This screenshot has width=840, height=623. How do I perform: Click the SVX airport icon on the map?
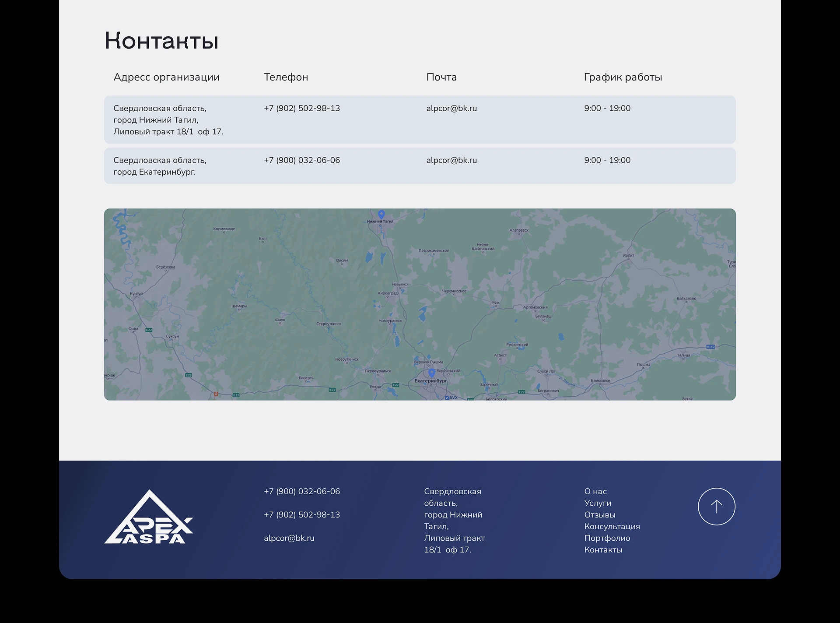(x=448, y=398)
